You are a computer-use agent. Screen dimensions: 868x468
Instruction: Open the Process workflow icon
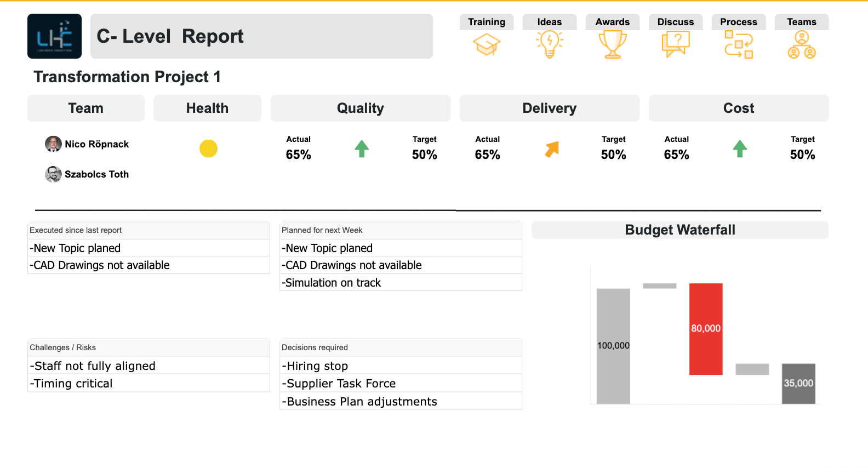click(x=739, y=44)
